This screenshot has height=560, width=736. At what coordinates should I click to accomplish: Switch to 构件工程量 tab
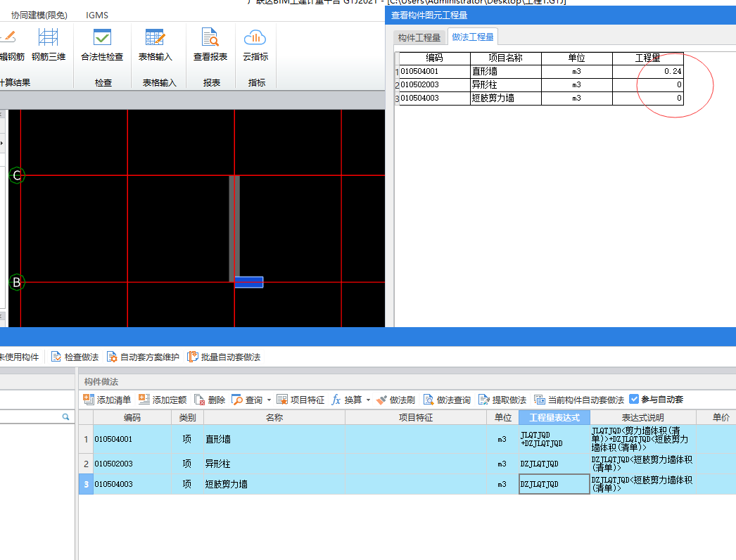[419, 37]
